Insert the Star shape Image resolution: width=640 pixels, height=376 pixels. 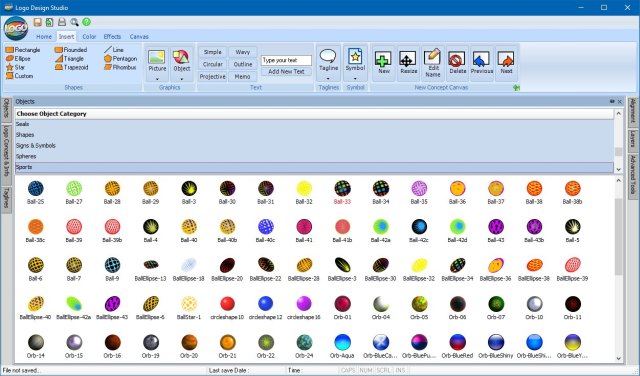[16, 67]
